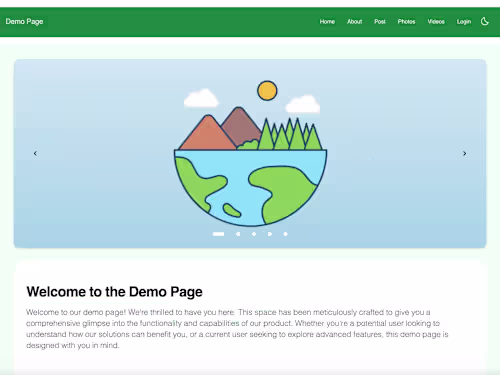
Task: Open the Videos navigation link
Action: (436, 22)
